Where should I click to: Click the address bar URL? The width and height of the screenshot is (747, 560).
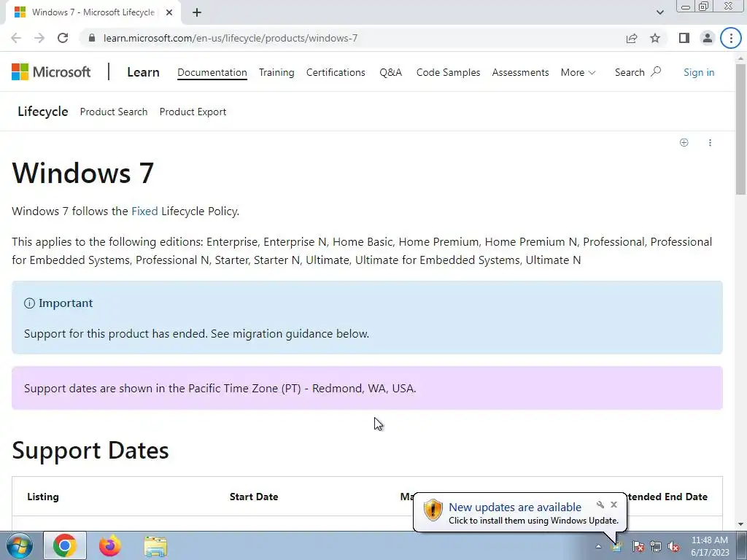coord(230,38)
